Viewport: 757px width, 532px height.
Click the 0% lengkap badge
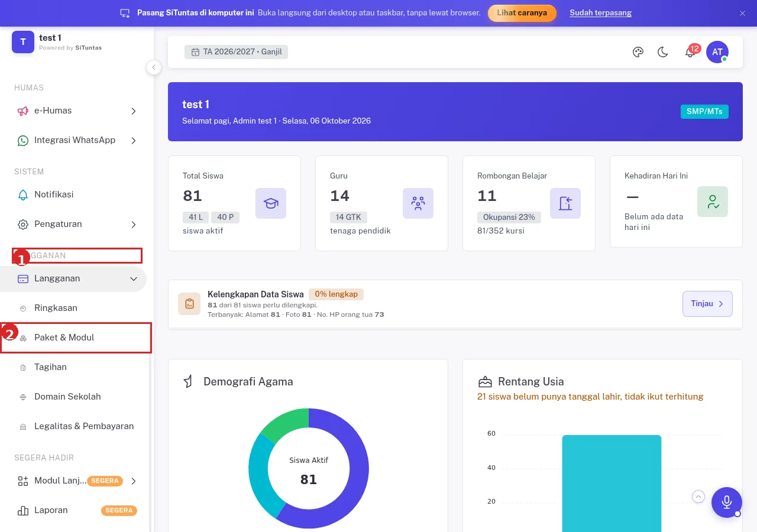tap(337, 294)
